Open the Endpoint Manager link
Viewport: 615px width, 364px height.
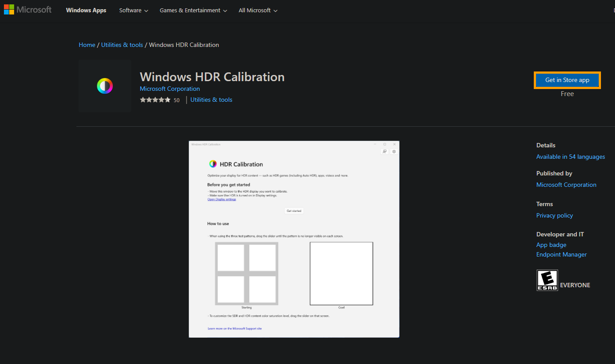pyautogui.click(x=561, y=254)
